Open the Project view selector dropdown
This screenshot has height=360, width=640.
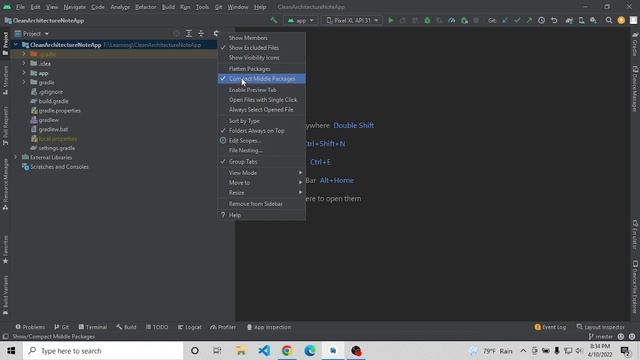tap(32, 33)
